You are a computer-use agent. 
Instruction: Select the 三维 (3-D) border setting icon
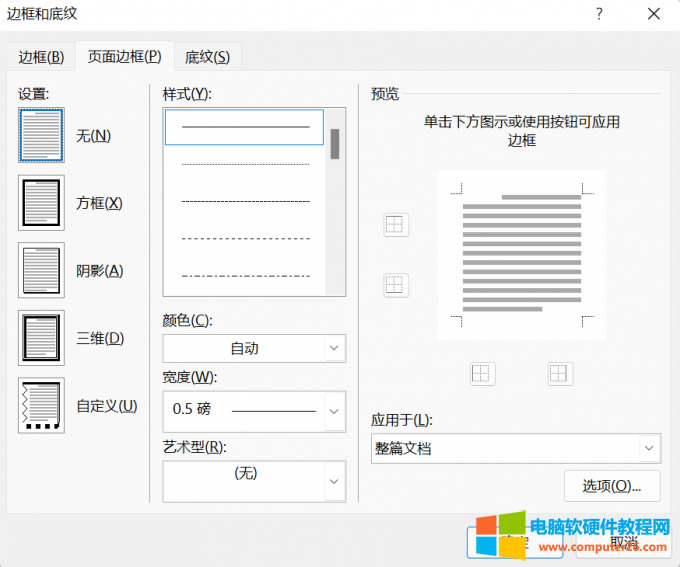(x=41, y=338)
